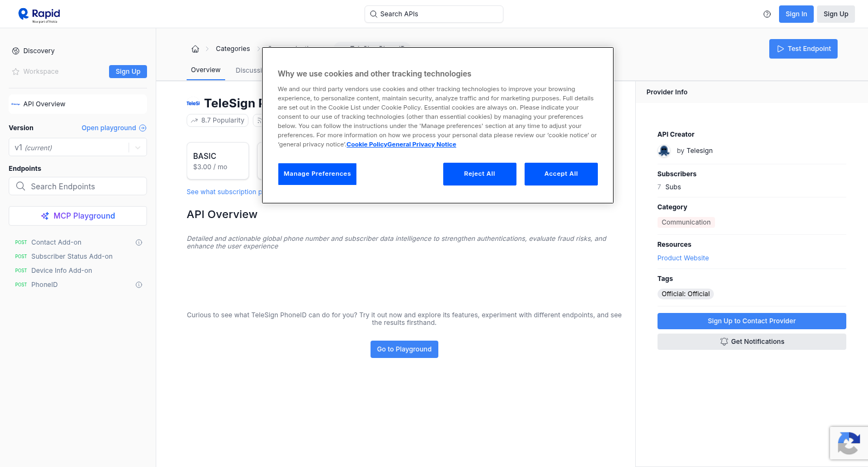Click the Official: Official tag
The width and height of the screenshot is (868, 467).
click(686, 294)
